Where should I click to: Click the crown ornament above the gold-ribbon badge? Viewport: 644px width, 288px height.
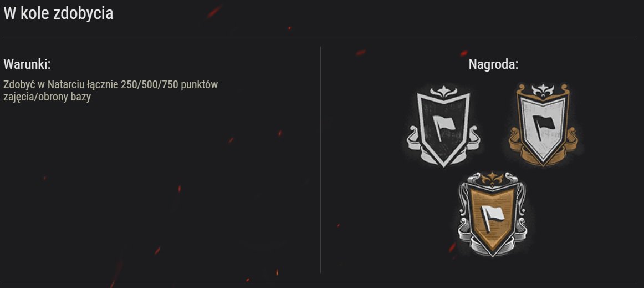click(x=543, y=90)
